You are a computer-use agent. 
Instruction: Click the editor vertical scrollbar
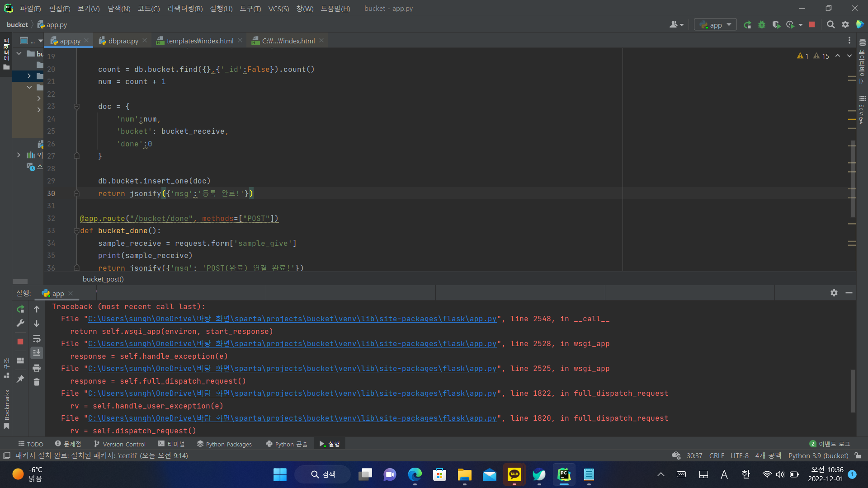pyautogui.click(x=853, y=179)
